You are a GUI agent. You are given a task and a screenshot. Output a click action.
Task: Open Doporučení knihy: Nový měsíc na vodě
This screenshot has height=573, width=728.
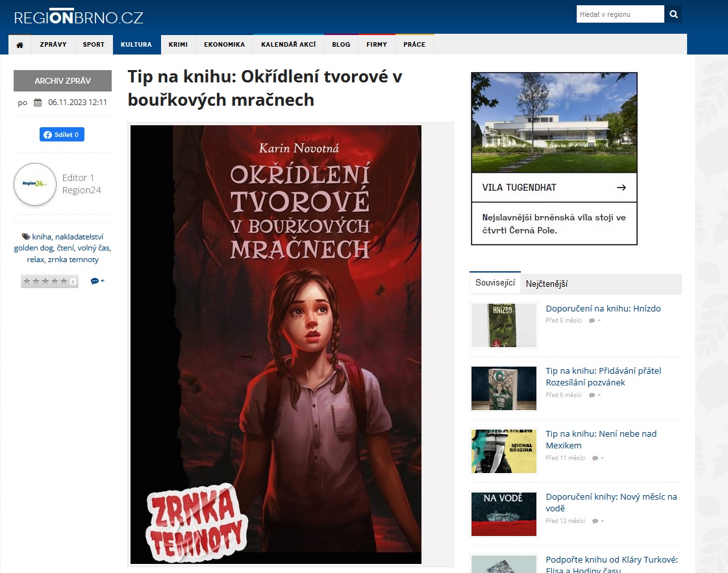tap(612, 502)
